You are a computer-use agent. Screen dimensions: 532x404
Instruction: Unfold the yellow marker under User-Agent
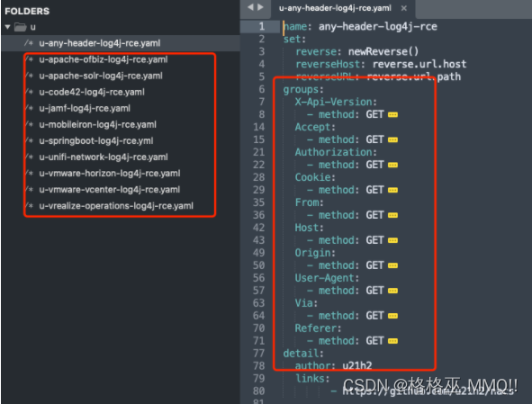point(392,291)
